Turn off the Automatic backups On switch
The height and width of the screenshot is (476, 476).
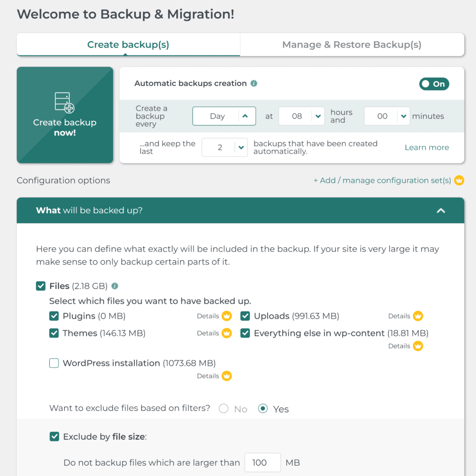[434, 84]
